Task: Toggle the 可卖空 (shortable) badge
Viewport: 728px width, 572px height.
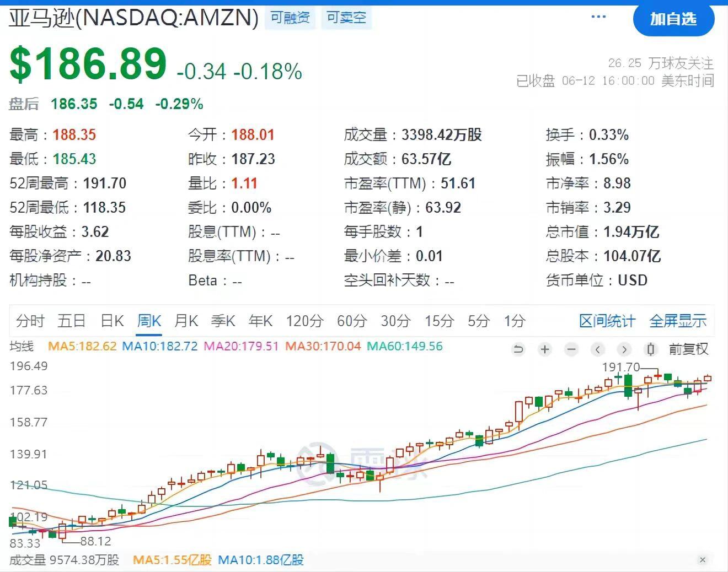Action: pos(346,17)
